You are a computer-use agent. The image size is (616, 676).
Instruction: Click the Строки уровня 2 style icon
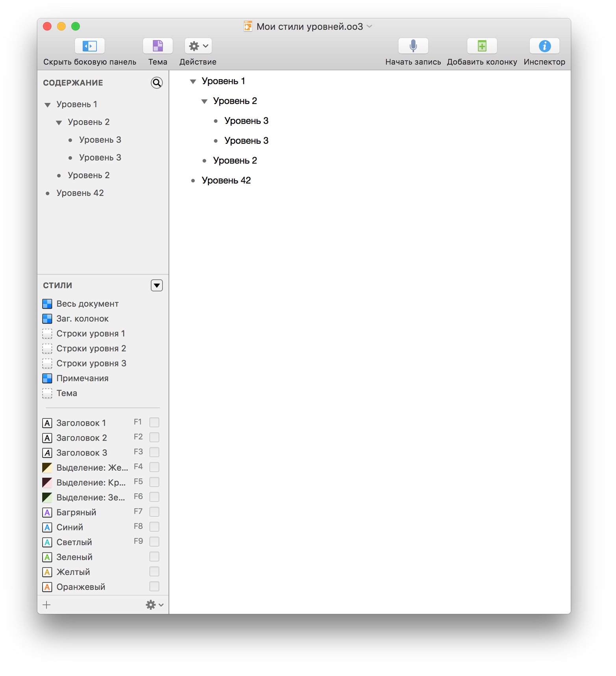[x=47, y=349]
